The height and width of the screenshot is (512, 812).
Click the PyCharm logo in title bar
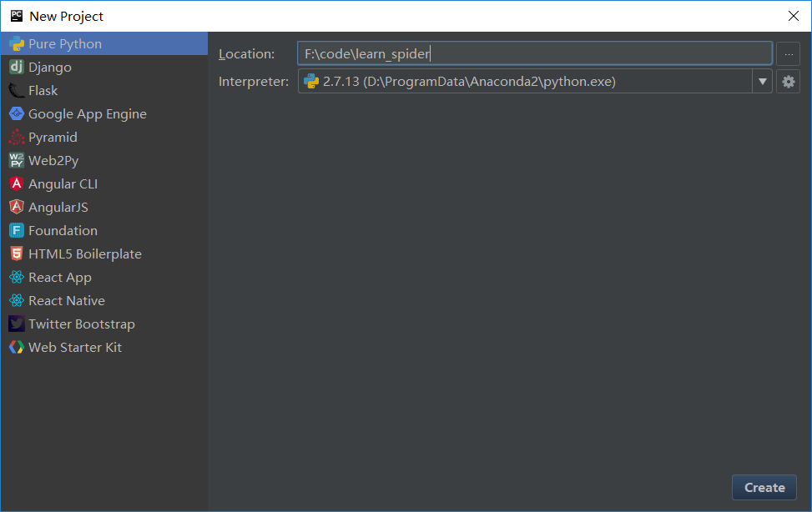[17, 16]
